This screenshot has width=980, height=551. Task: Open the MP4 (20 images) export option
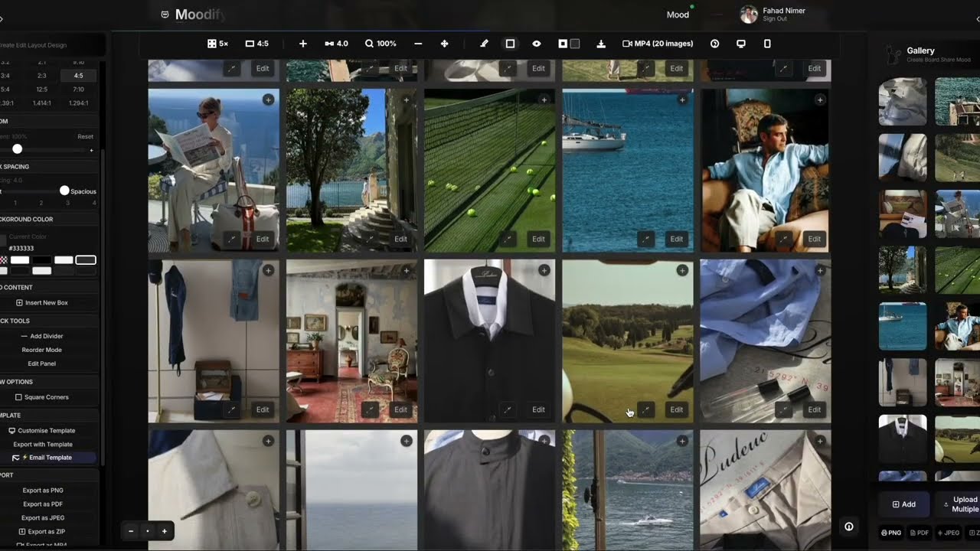click(x=658, y=44)
